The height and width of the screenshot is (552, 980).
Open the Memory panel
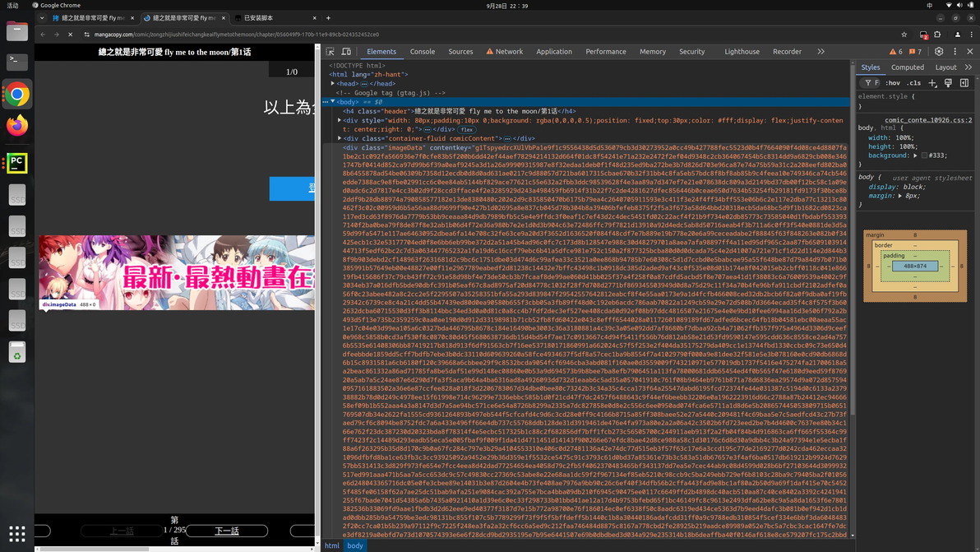click(x=653, y=51)
